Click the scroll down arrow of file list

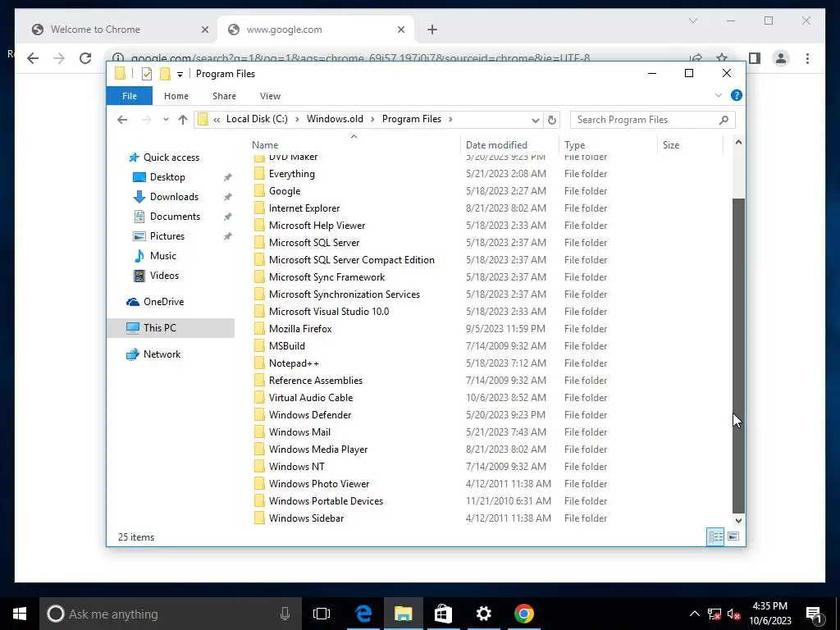click(738, 520)
